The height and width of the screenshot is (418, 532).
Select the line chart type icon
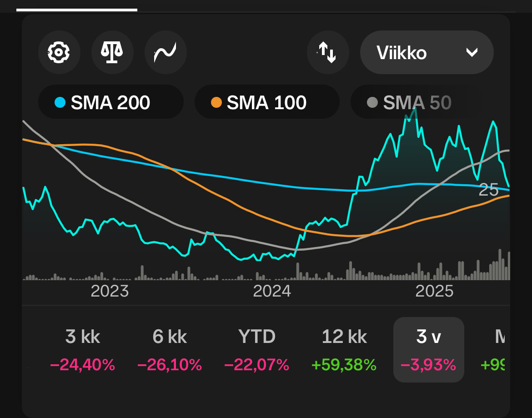click(166, 52)
